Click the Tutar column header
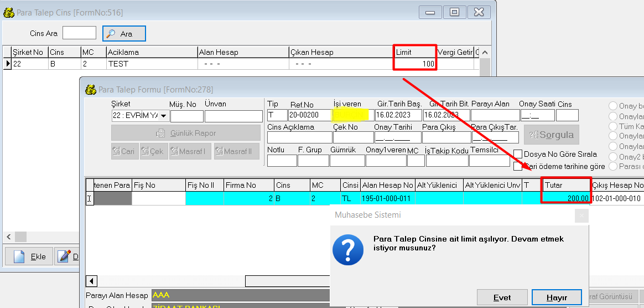 tap(565, 185)
